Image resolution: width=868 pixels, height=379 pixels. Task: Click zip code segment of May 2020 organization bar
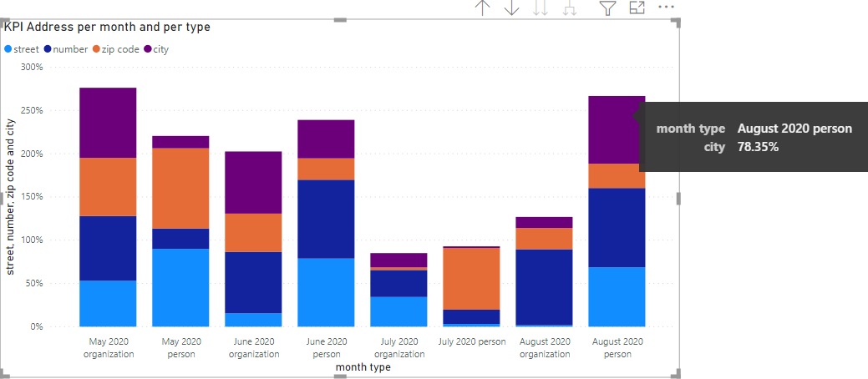pyautogui.click(x=108, y=187)
